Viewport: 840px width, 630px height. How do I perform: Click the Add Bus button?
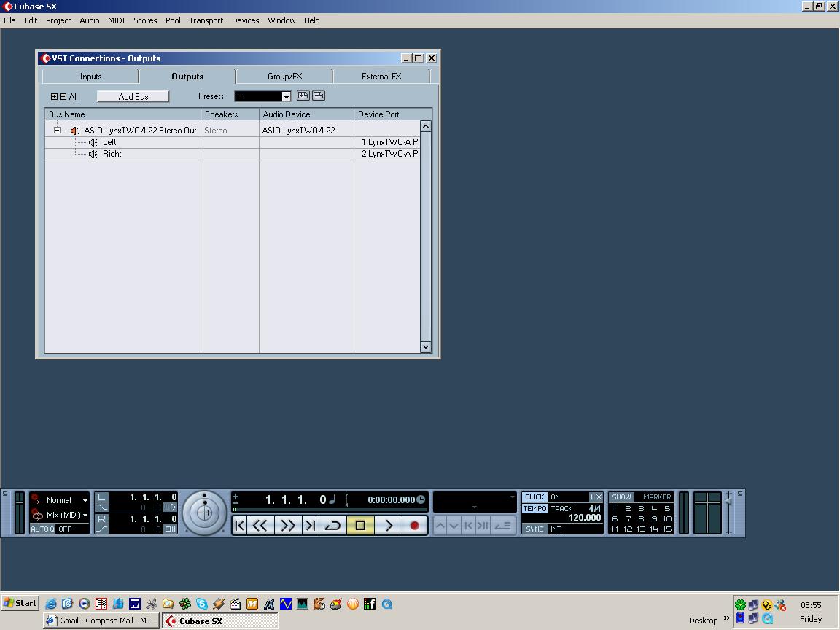(x=133, y=96)
